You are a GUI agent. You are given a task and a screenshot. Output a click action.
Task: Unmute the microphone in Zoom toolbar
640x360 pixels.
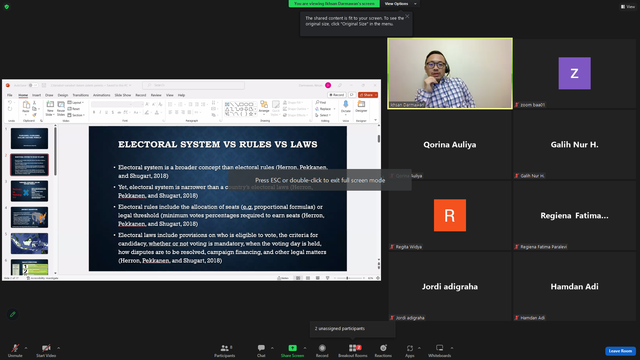click(x=15, y=350)
